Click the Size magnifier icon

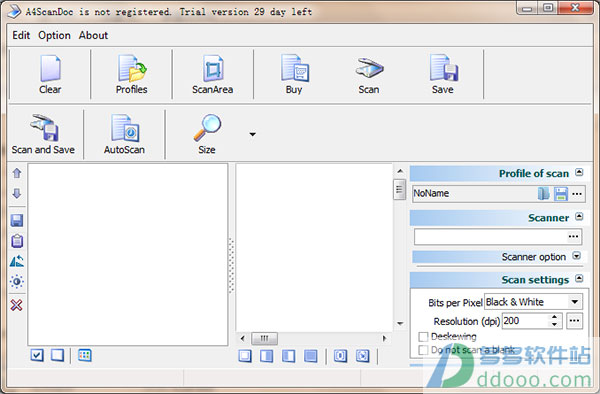coord(207,128)
